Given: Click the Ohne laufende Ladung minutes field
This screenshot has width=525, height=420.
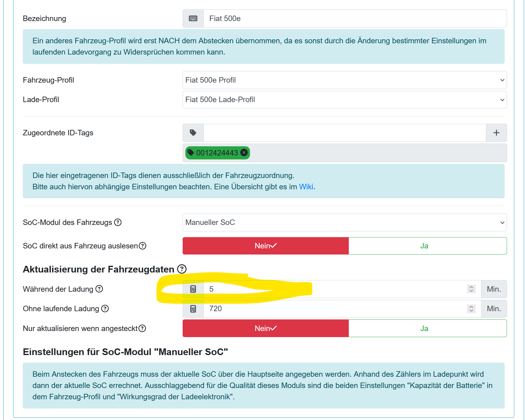Looking at the screenshot, I should pyautogui.click(x=342, y=309).
